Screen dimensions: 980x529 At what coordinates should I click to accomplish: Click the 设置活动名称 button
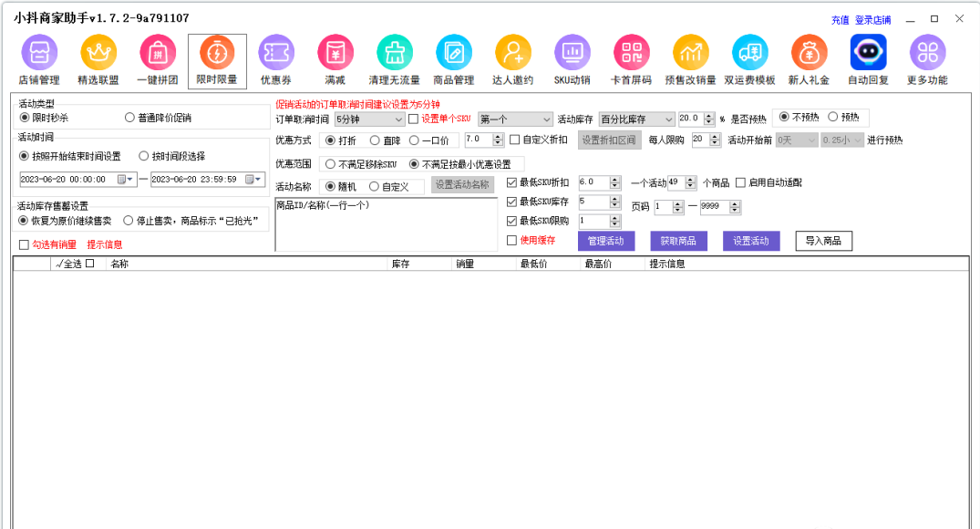[462, 185]
